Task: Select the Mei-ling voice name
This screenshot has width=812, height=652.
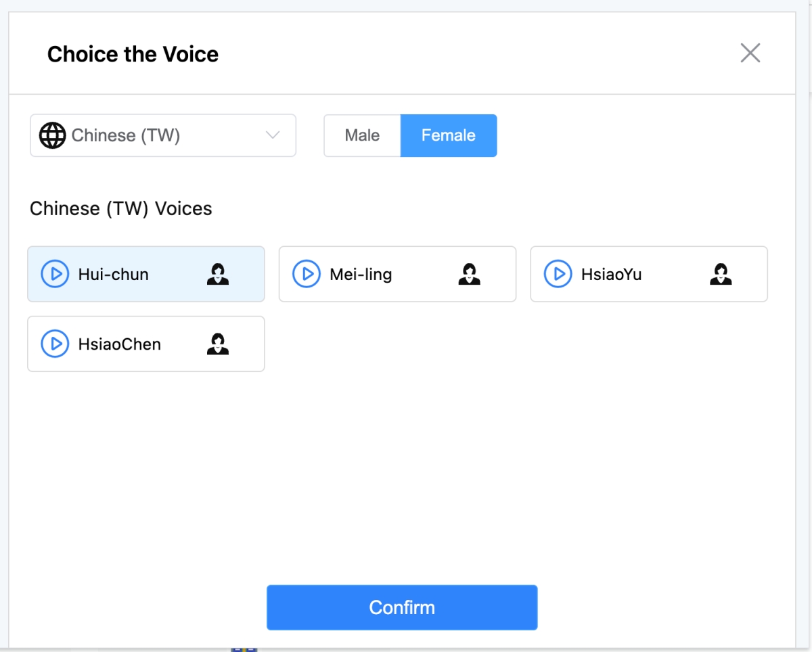Action: (x=361, y=275)
